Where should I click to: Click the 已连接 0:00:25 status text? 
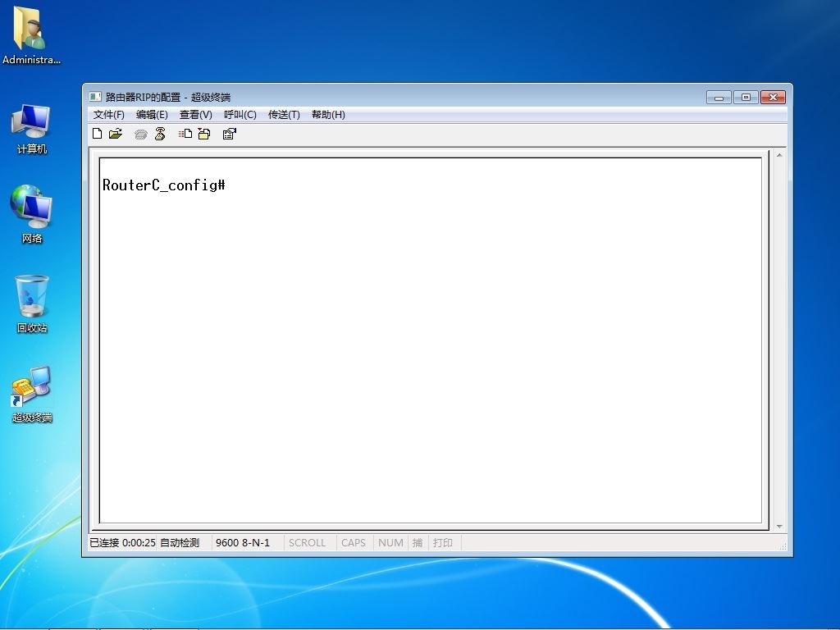coord(123,543)
